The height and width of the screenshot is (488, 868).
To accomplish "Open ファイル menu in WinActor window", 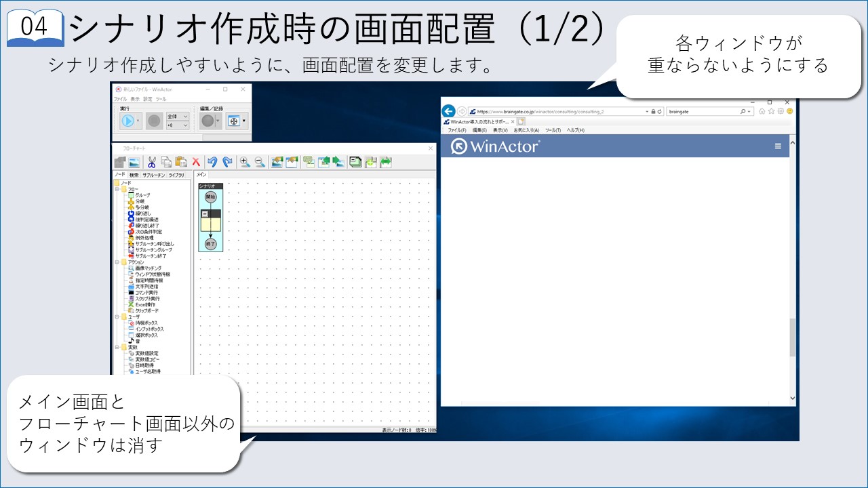I will coord(120,99).
